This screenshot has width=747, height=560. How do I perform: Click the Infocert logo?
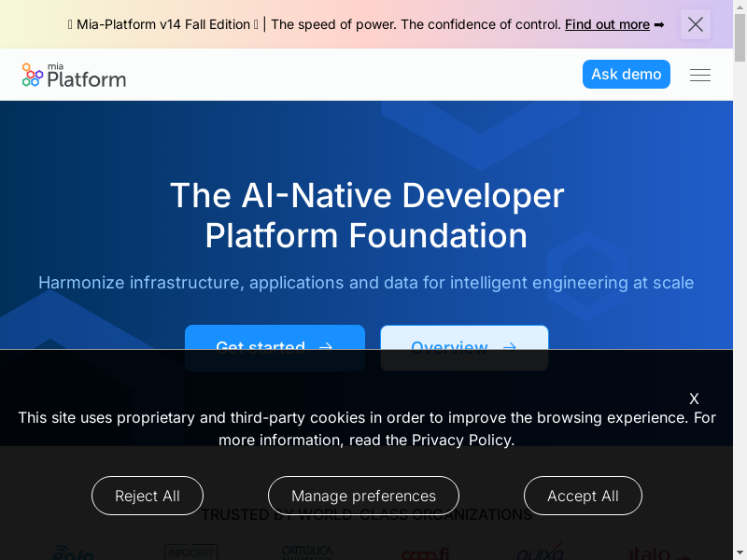point(190,553)
